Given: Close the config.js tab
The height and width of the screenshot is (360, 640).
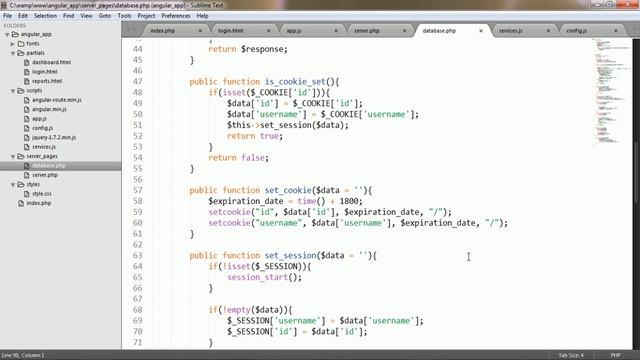Looking at the screenshot, I should point(616,31).
